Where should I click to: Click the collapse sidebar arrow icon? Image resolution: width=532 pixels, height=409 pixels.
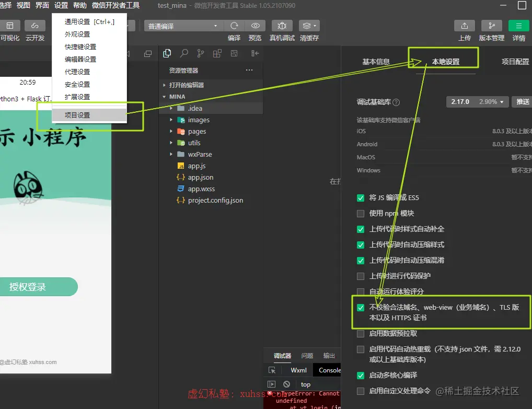255,53
